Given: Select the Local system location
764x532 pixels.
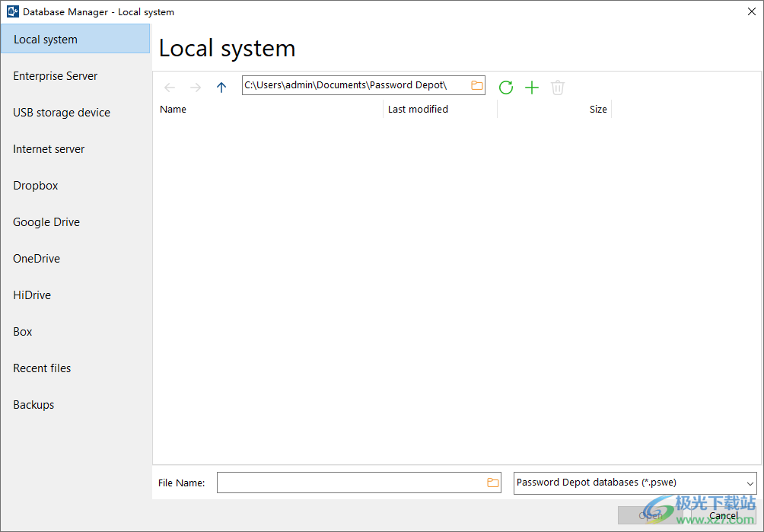Looking at the screenshot, I should click(x=75, y=39).
